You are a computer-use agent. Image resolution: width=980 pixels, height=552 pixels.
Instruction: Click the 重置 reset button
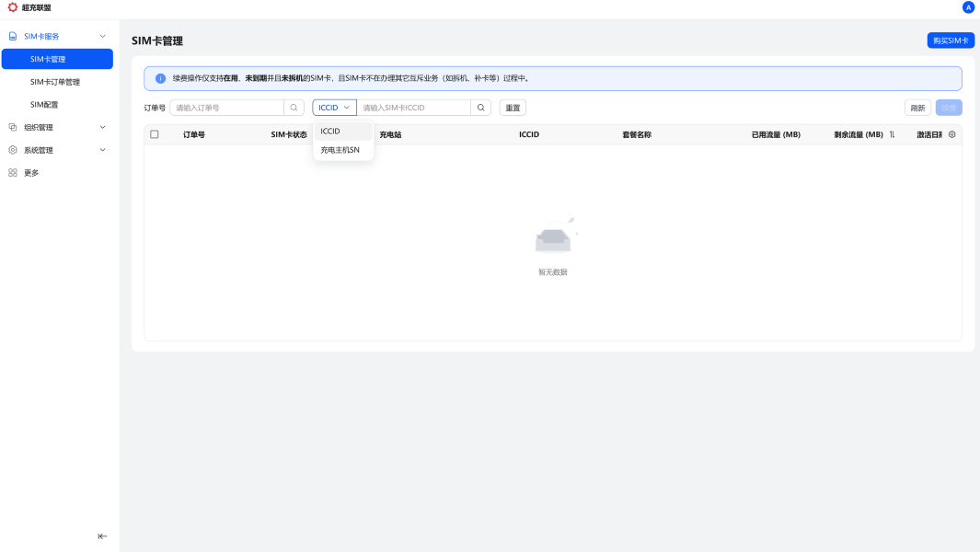[513, 108]
